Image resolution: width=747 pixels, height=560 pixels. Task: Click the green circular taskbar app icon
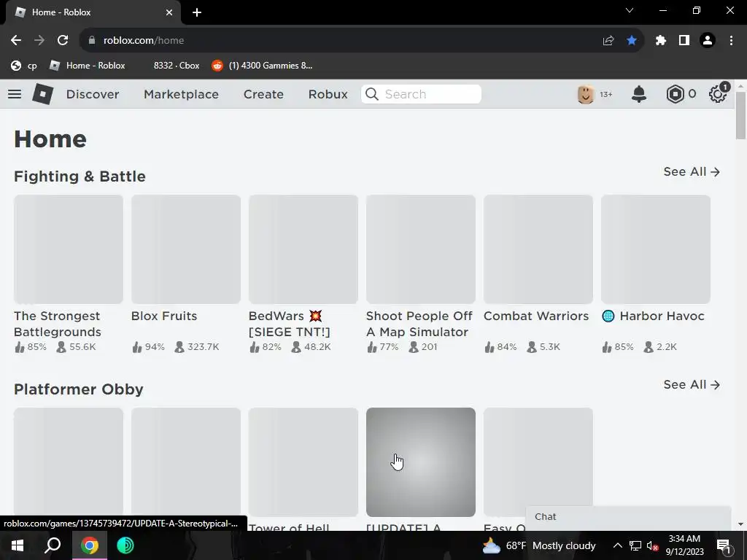click(x=125, y=545)
